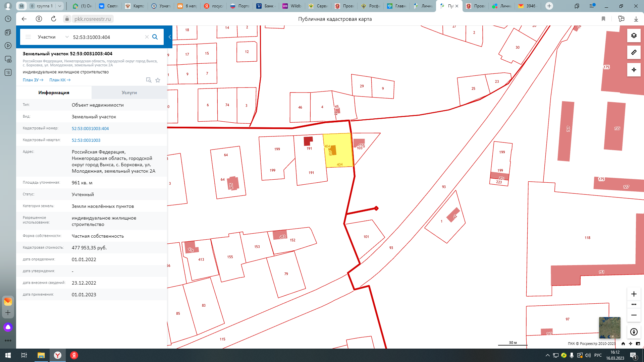The width and height of the screenshot is (644, 362).
Task: Click the locate-me crosshair map button
Action: point(634,70)
